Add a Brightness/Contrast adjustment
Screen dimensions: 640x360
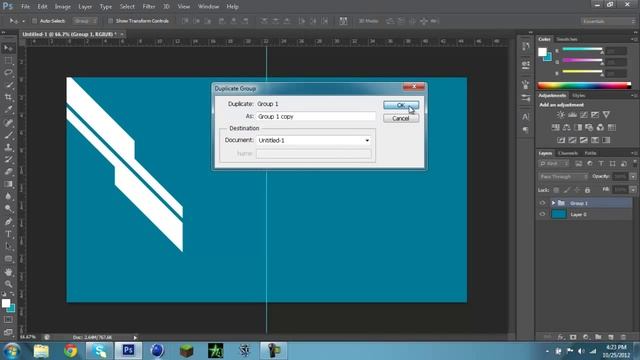click(561, 115)
